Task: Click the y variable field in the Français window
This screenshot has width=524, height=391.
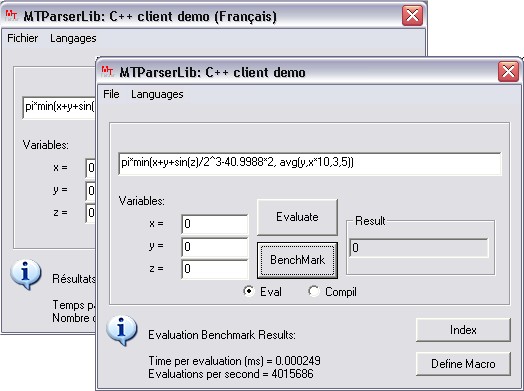Action: point(91,191)
